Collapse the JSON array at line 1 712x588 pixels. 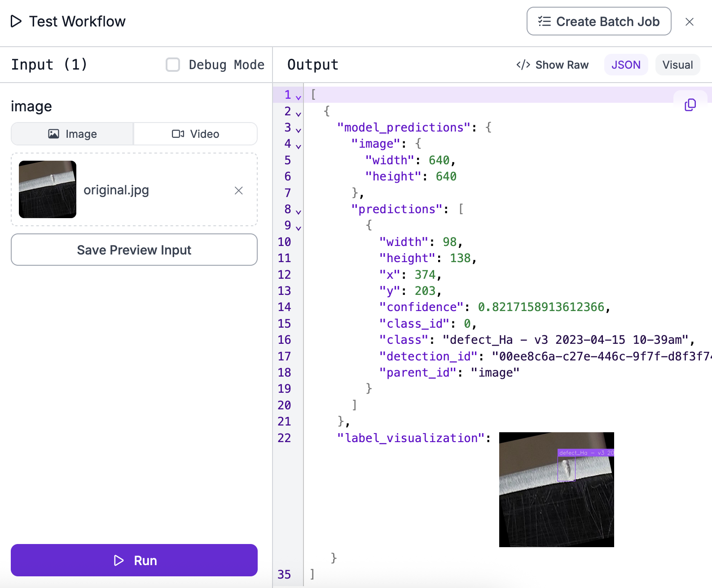(x=299, y=97)
